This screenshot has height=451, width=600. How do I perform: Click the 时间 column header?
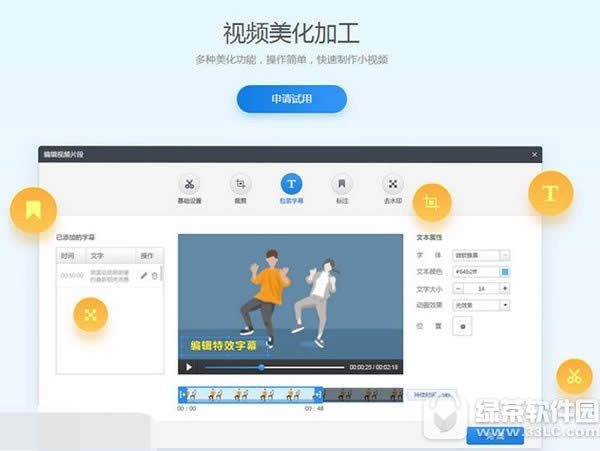tap(72, 256)
